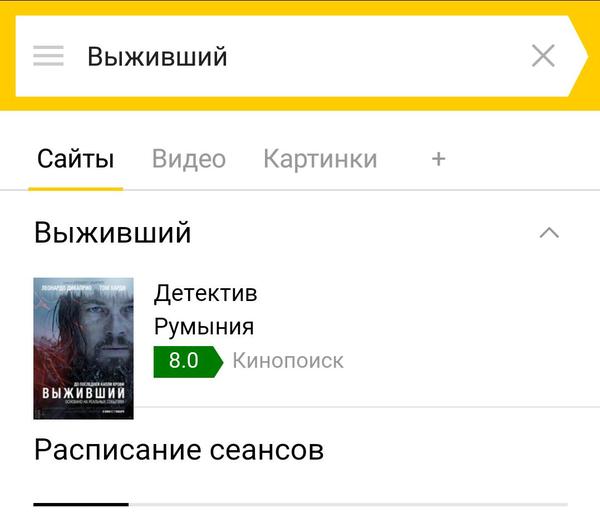600x513 pixels.
Task: Click the movie title on the poster
Action: pos(83,393)
